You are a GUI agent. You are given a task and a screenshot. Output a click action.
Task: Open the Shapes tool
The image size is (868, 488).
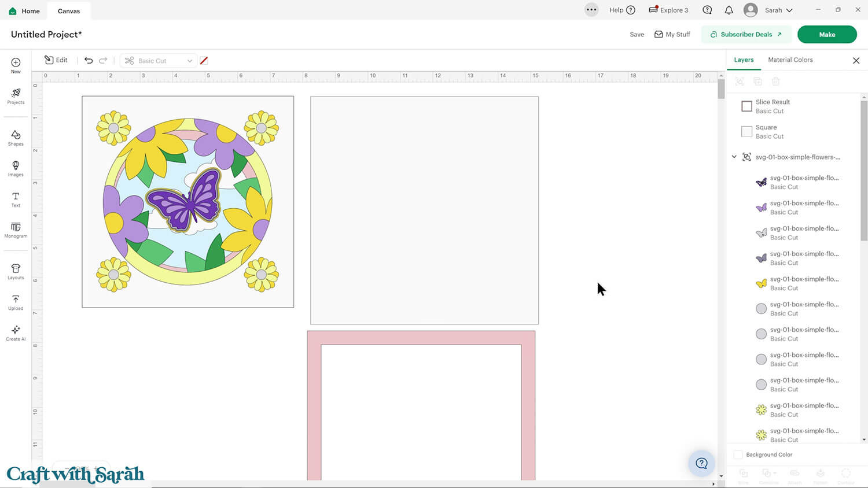pyautogui.click(x=16, y=138)
